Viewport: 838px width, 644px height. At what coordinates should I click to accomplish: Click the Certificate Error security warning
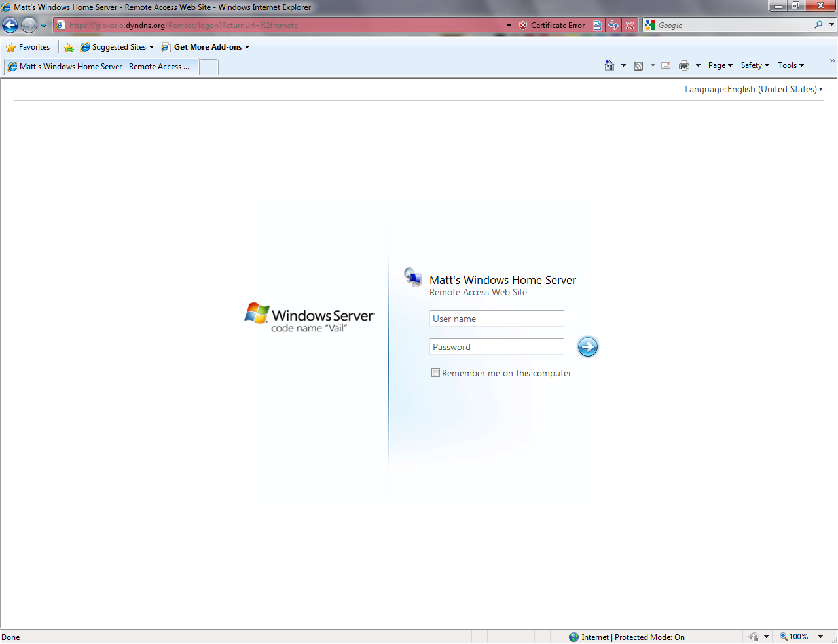pyautogui.click(x=552, y=26)
